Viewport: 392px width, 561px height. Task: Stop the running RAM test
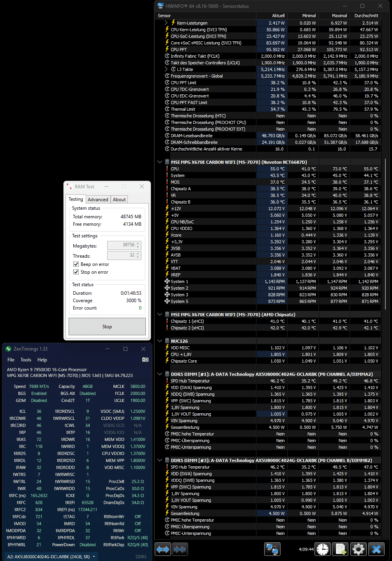pyautogui.click(x=107, y=327)
